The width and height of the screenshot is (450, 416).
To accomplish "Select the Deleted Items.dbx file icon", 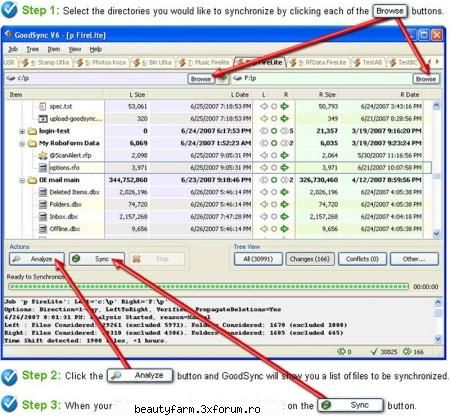I will (43, 192).
